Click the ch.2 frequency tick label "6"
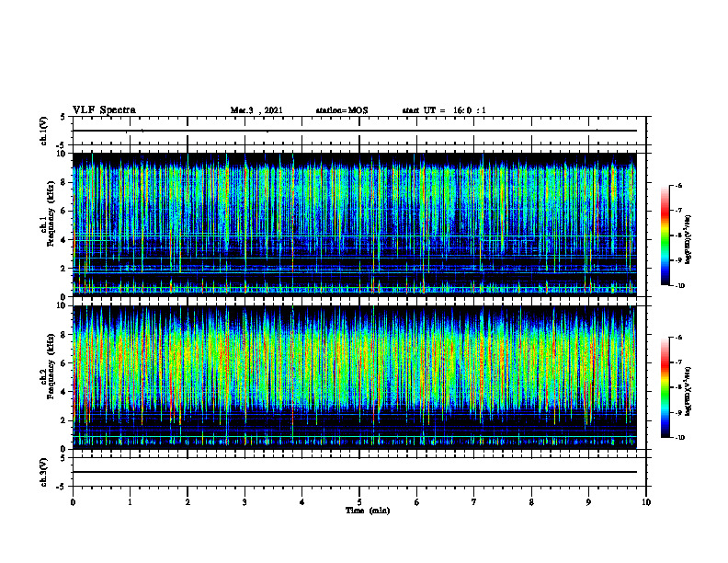728x563 pixels. click(x=63, y=363)
